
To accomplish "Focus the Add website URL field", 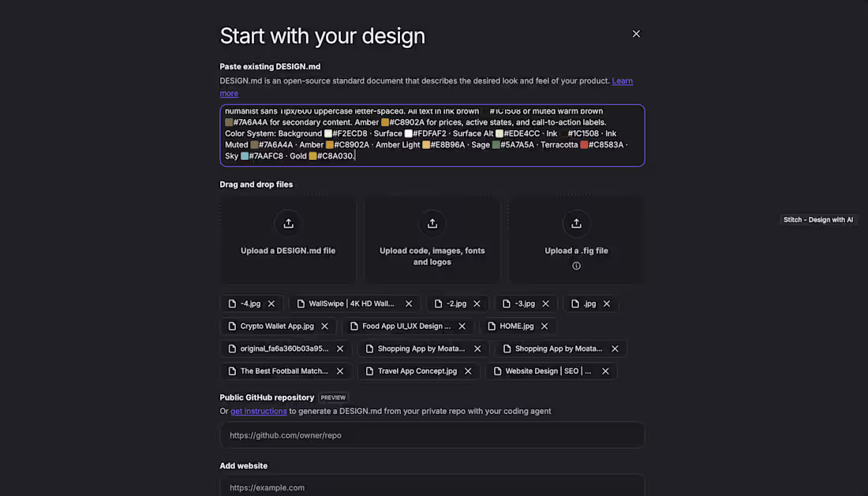I will point(432,487).
